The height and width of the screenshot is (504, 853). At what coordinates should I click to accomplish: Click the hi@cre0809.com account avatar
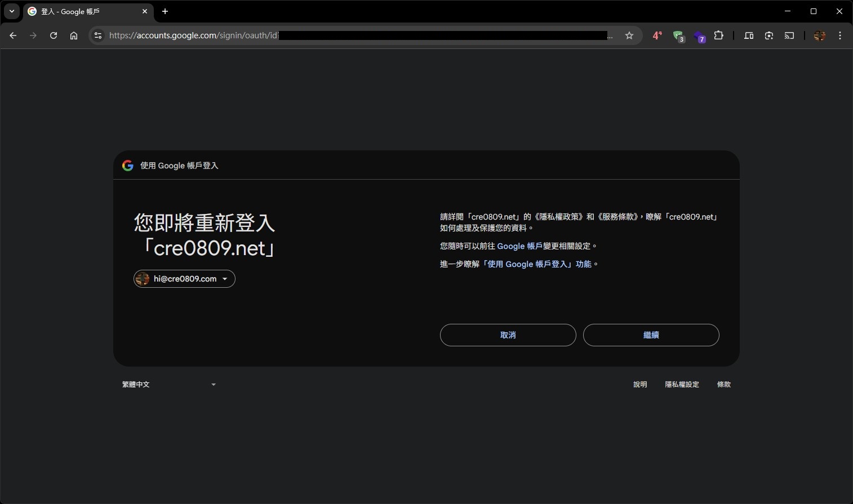point(143,278)
